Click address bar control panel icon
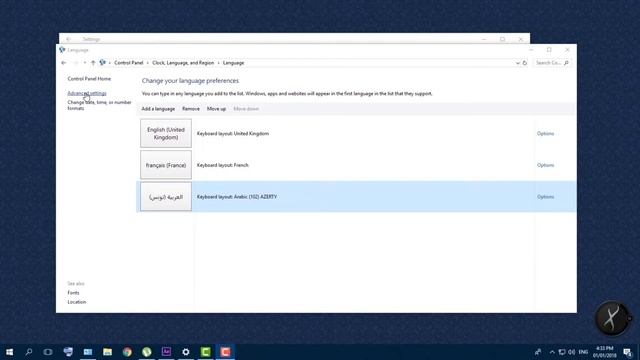 pyautogui.click(x=102, y=63)
